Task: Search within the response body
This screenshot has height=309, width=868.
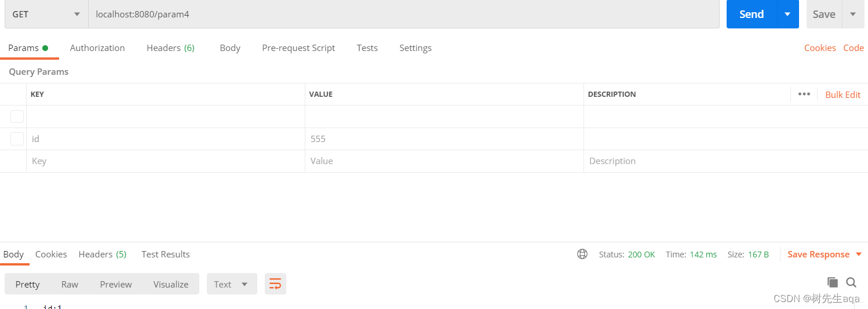Action: point(851,282)
